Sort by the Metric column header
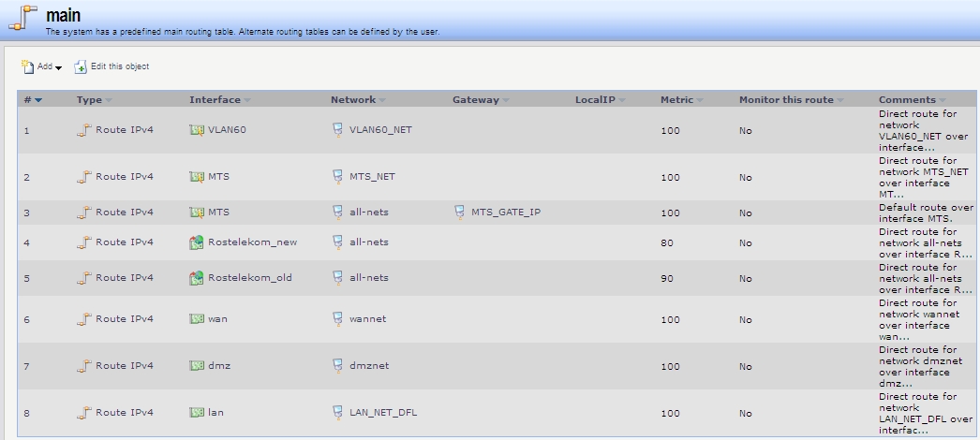Image resolution: width=980 pixels, height=440 pixels. click(x=681, y=100)
